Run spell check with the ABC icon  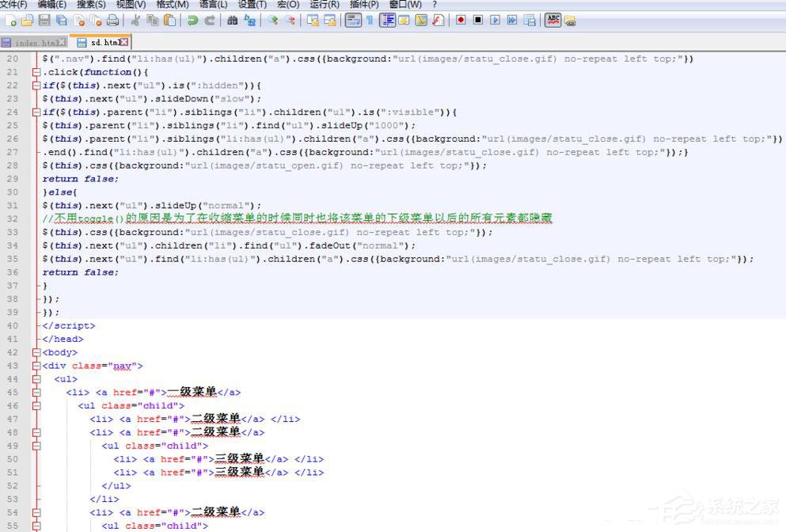(554, 21)
